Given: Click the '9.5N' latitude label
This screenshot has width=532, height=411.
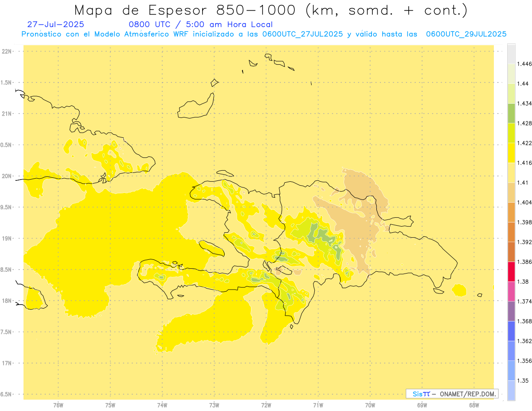Looking at the screenshot, I should [7, 207].
